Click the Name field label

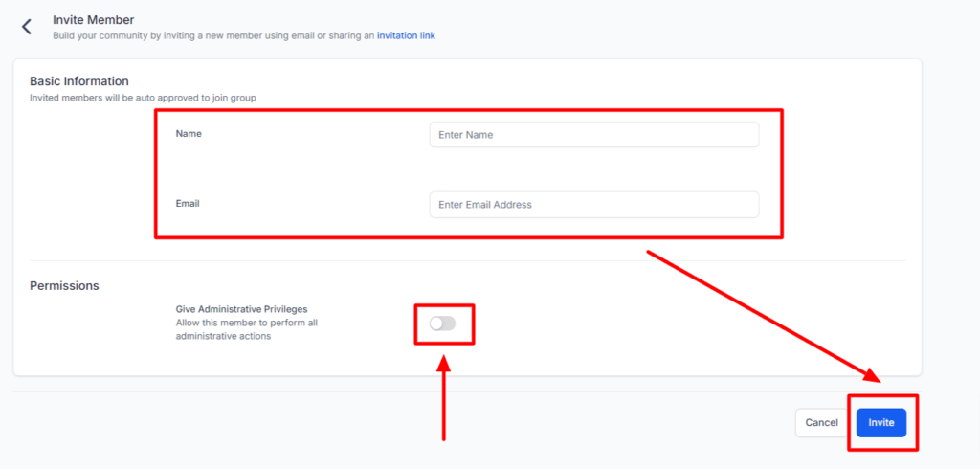(189, 134)
